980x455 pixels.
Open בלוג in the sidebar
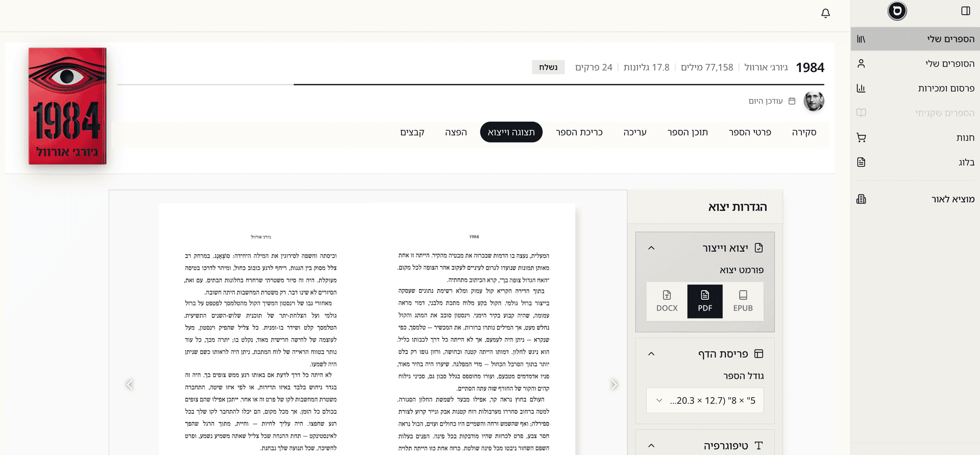915,162
